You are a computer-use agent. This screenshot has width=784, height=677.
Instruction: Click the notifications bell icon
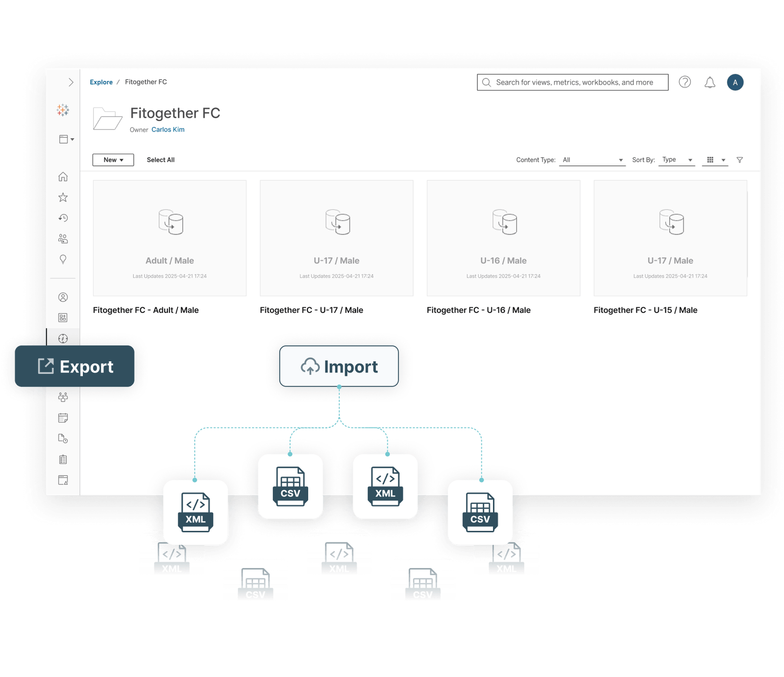tap(710, 82)
